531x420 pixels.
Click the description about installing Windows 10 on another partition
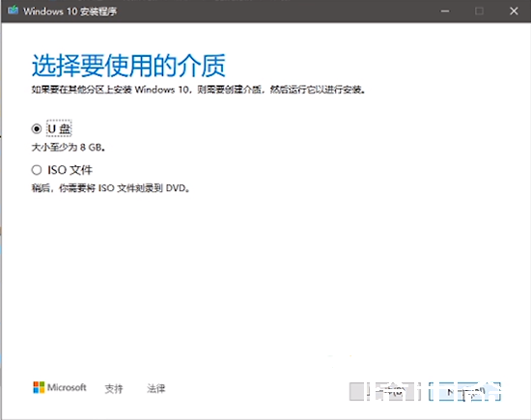coord(198,90)
